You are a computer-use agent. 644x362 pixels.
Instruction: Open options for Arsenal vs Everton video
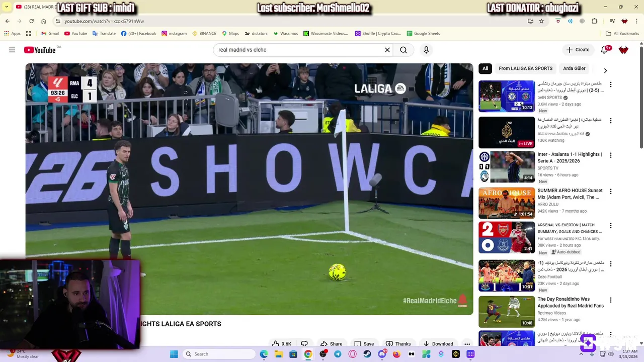[611, 226]
